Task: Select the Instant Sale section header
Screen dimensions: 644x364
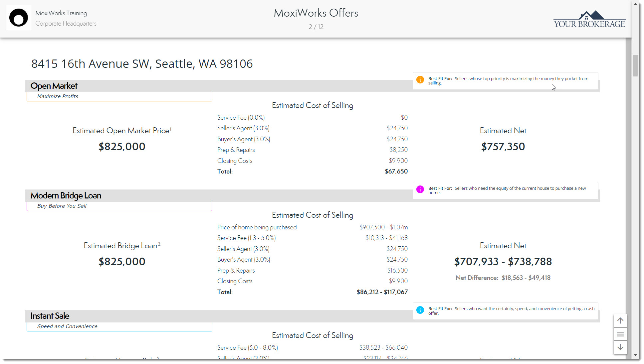Action: tap(50, 316)
